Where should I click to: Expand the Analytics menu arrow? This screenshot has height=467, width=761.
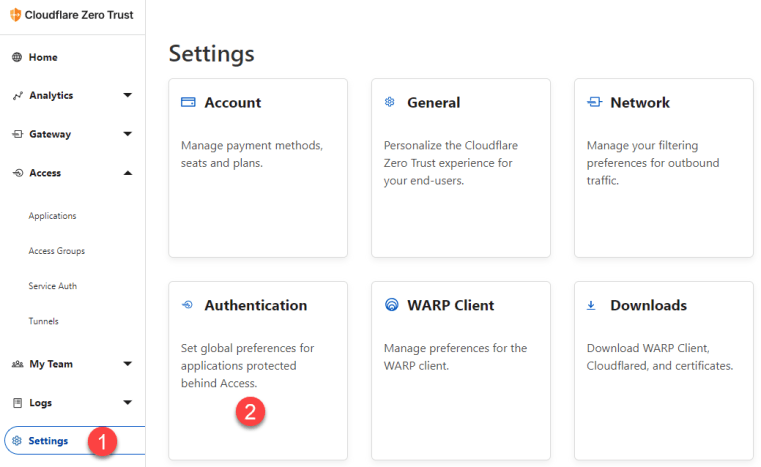[x=128, y=95]
